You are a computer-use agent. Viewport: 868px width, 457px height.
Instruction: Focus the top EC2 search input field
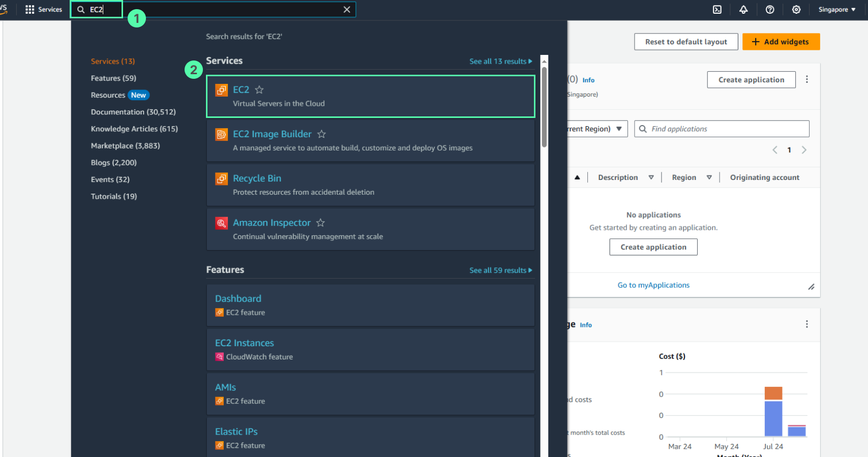pos(213,10)
